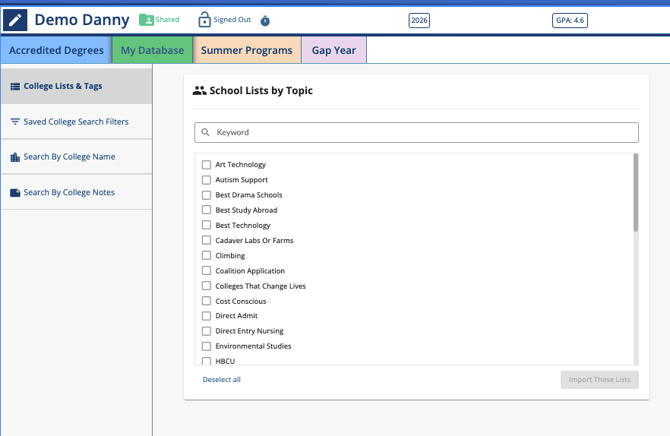Tick the Colleges That Change Lives checkbox
Viewport: 670px width, 436px height.
[207, 286]
